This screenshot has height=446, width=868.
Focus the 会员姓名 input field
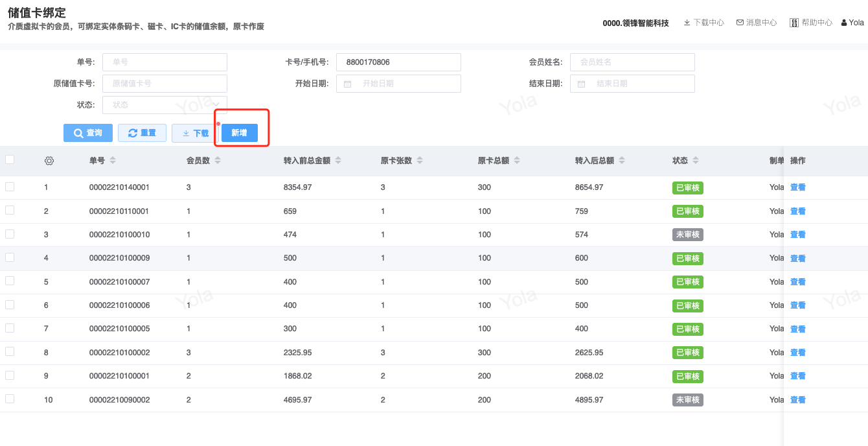tap(632, 62)
